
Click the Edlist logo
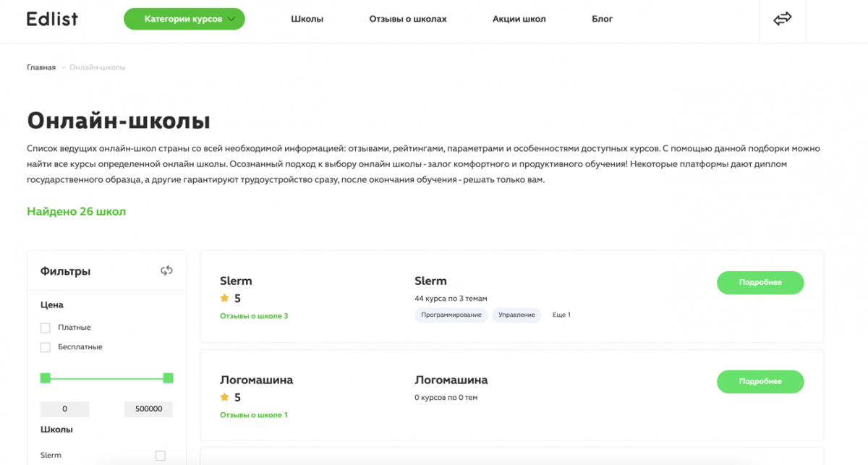pyautogui.click(x=51, y=19)
